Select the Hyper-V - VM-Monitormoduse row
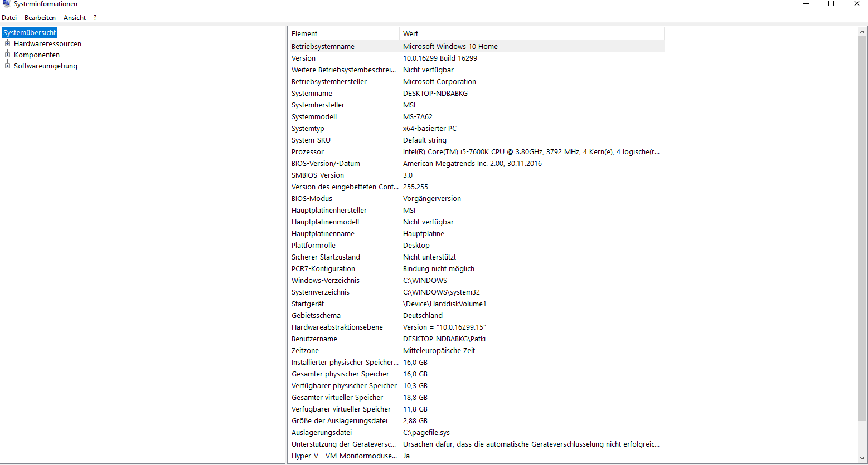The image size is (868, 465). click(x=476, y=456)
